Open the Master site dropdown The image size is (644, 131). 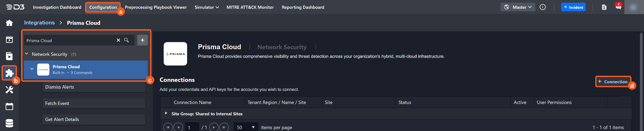click(518, 7)
